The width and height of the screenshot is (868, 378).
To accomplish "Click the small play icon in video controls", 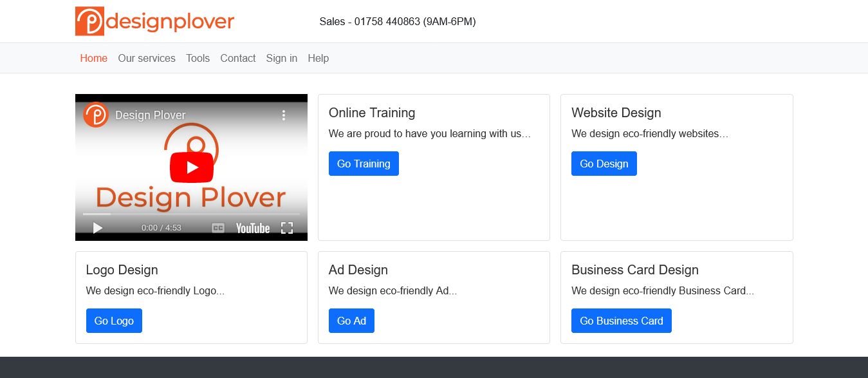I will [98, 228].
